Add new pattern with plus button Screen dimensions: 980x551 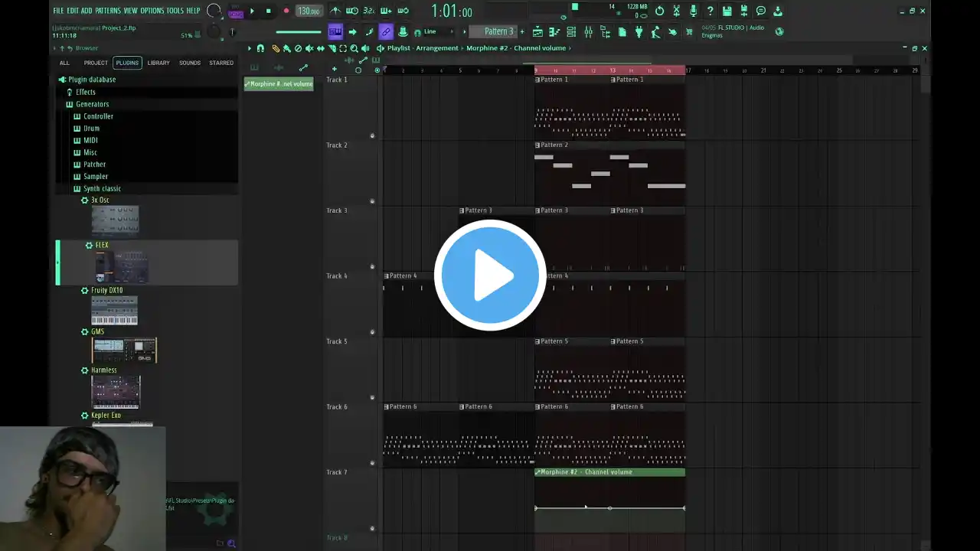[x=522, y=31]
